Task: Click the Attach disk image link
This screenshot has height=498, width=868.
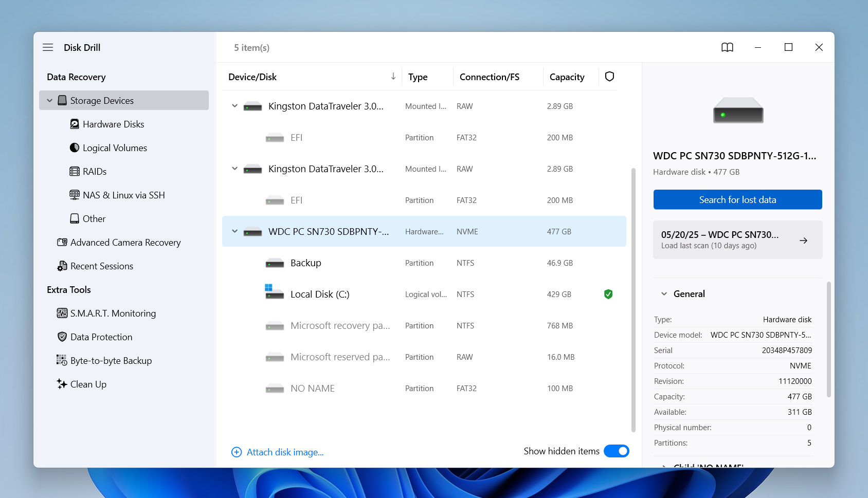Action: (284, 452)
